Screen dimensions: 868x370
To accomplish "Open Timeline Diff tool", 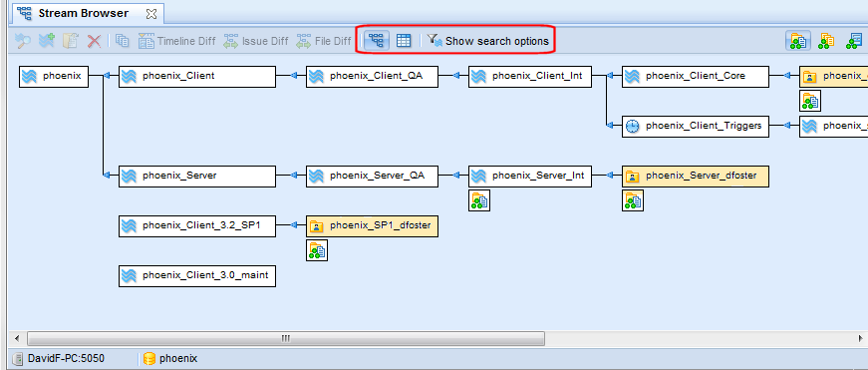I will (176, 41).
